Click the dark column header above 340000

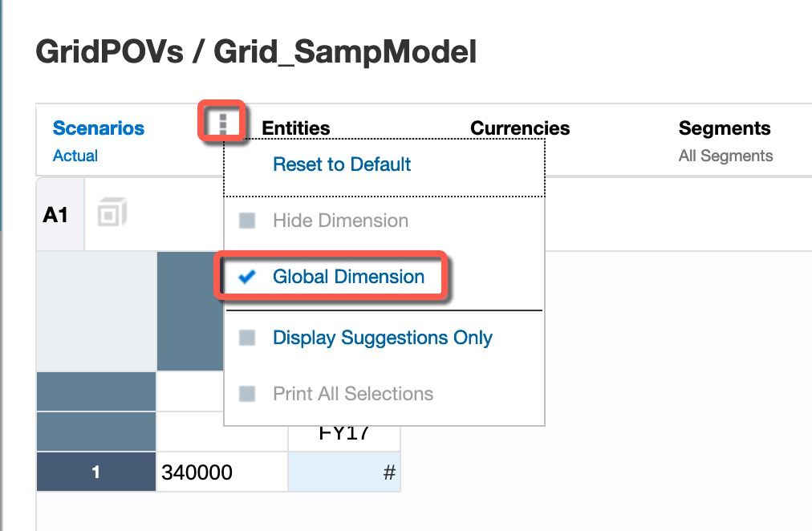point(189,311)
